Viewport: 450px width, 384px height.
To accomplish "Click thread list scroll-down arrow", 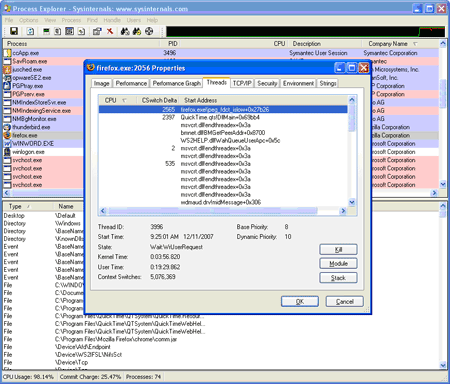I will tap(352, 202).
